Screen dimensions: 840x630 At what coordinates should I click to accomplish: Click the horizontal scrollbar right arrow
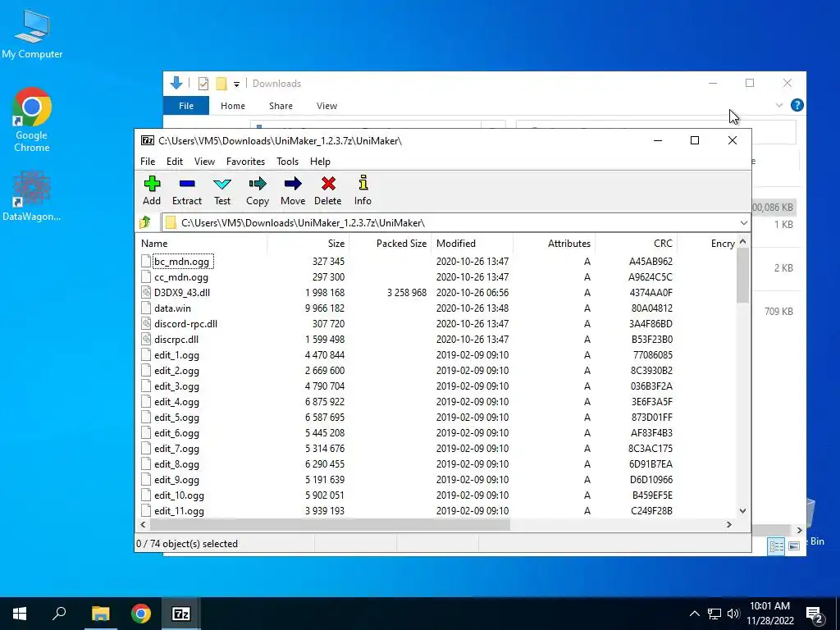(728, 524)
